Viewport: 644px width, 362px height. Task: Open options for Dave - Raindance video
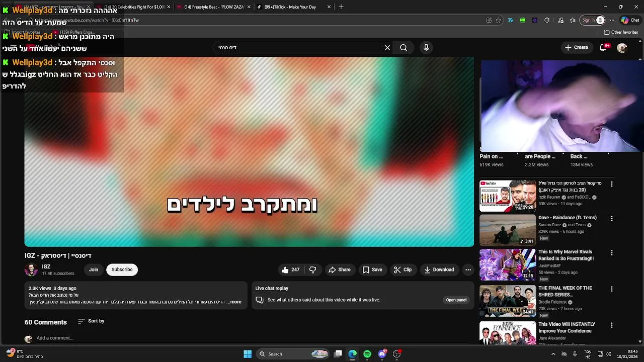(x=612, y=219)
